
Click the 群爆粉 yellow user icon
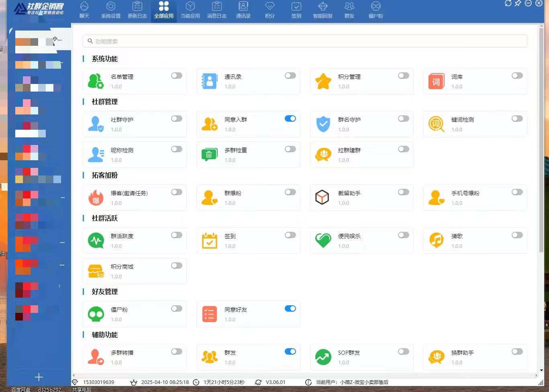pyautogui.click(x=209, y=198)
